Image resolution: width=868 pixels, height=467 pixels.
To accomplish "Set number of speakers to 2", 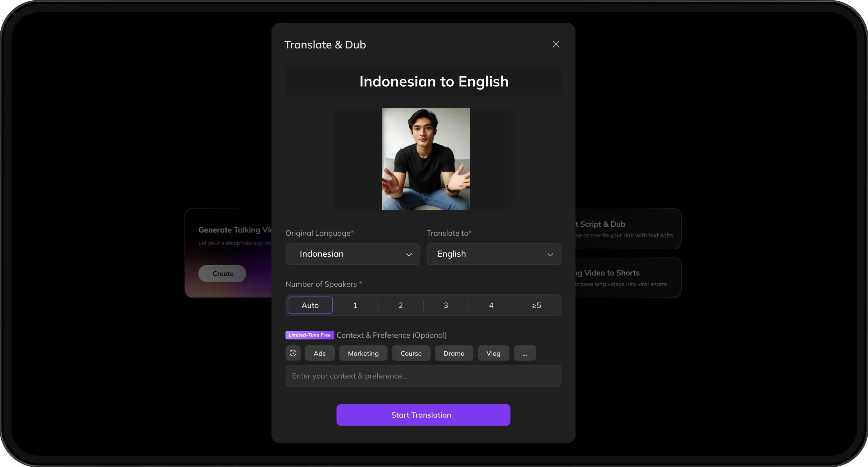I will pos(400,305).
